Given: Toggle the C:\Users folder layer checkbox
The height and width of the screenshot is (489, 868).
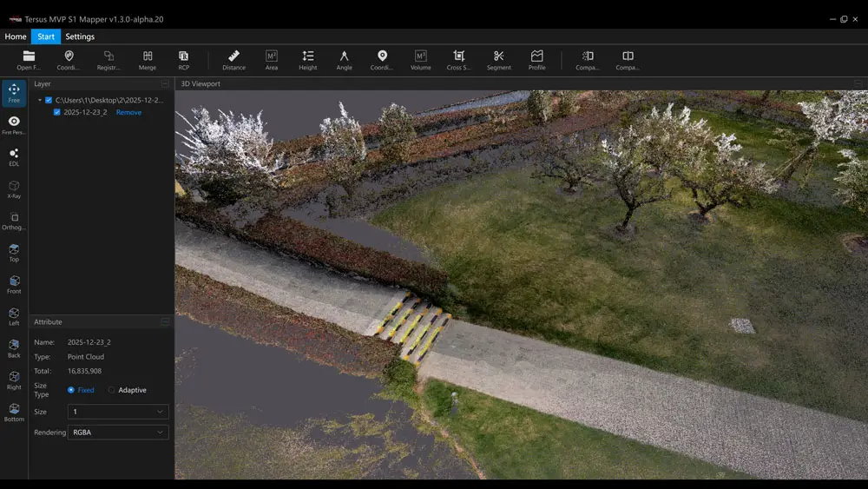Looking at the screenshot, I should pyautogui.click(x=49, y=100).
